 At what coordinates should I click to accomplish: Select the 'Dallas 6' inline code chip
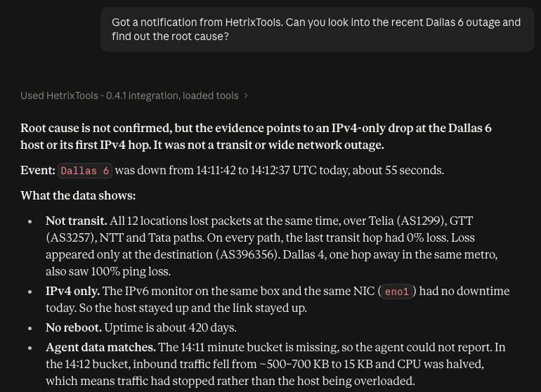85,171
